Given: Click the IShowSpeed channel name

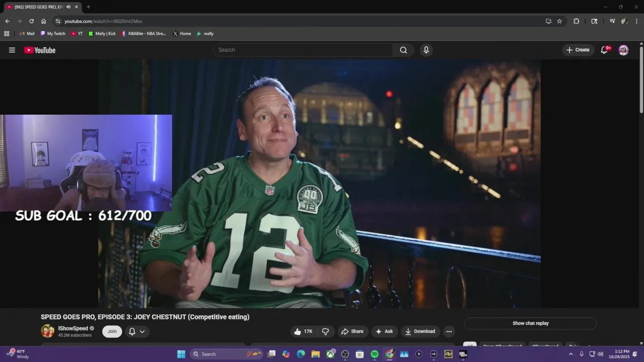Looking at the screenshot, I should (x=73, y=328).
